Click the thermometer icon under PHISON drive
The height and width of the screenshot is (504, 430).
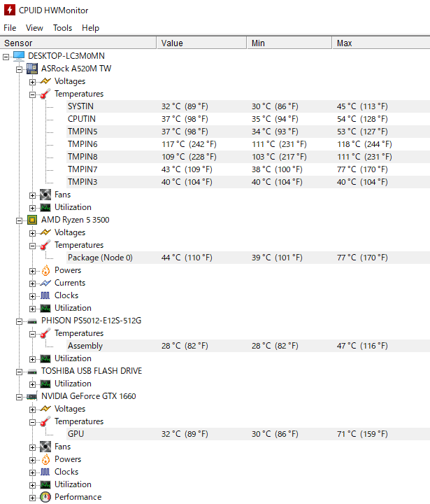tap(45, 333)
